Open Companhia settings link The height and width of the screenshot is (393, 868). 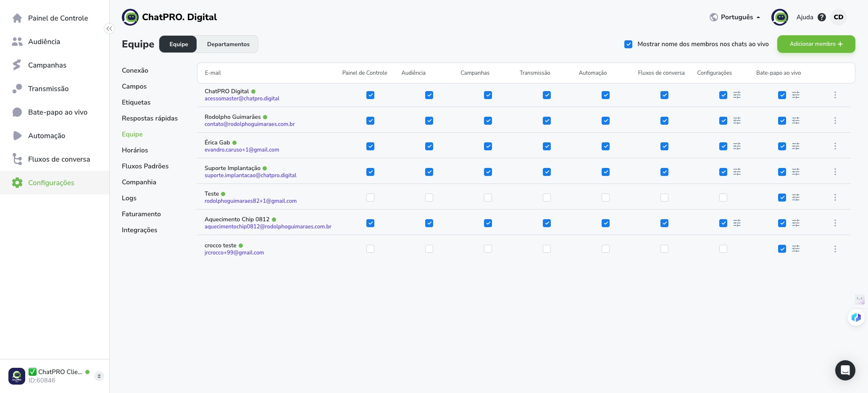click(139, 182)
